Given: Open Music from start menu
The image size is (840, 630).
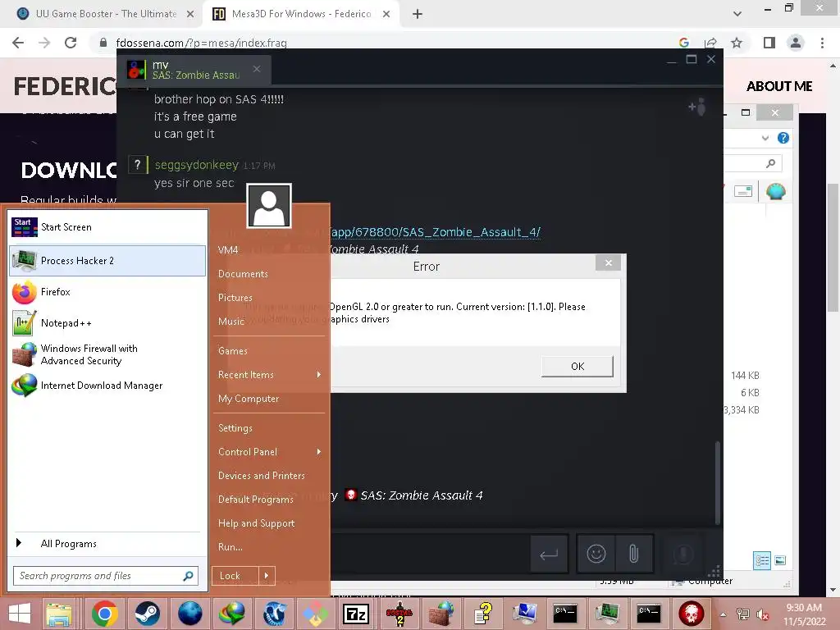Looking at the screenshot, I should tap(231, 322).
